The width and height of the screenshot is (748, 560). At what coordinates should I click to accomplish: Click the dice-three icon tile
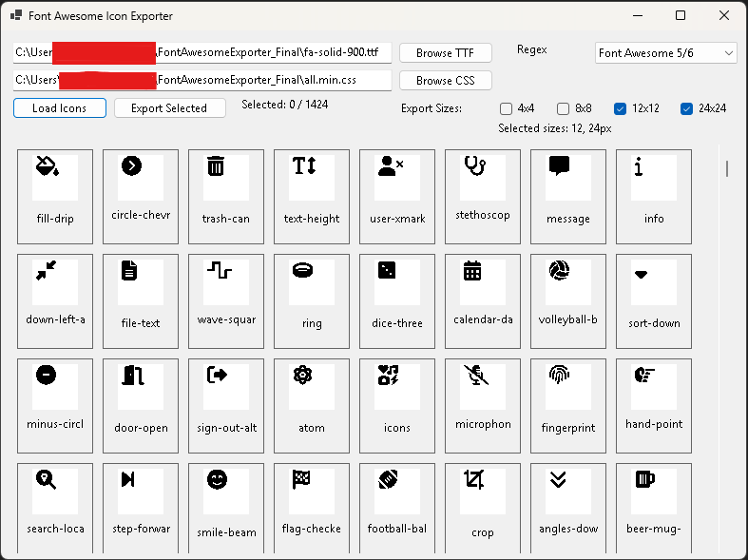pyautogui.click(x=397, y=300)
